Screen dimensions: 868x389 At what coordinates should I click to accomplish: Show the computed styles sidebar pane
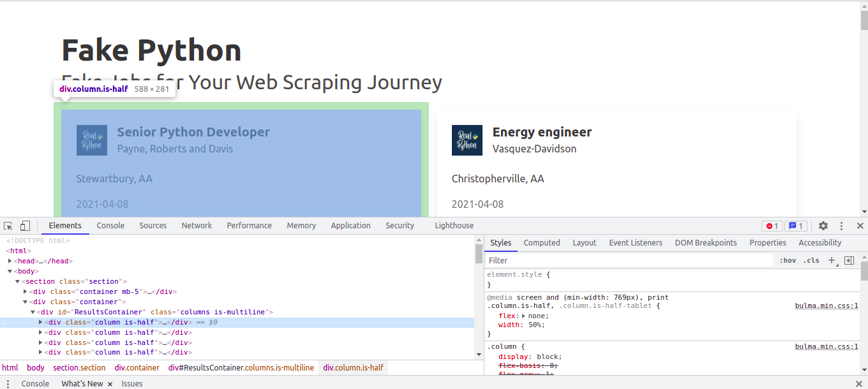[x=849, y=260]
